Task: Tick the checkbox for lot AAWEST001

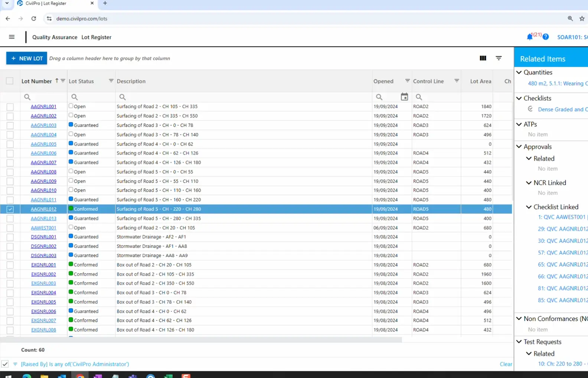Action: 10,228
